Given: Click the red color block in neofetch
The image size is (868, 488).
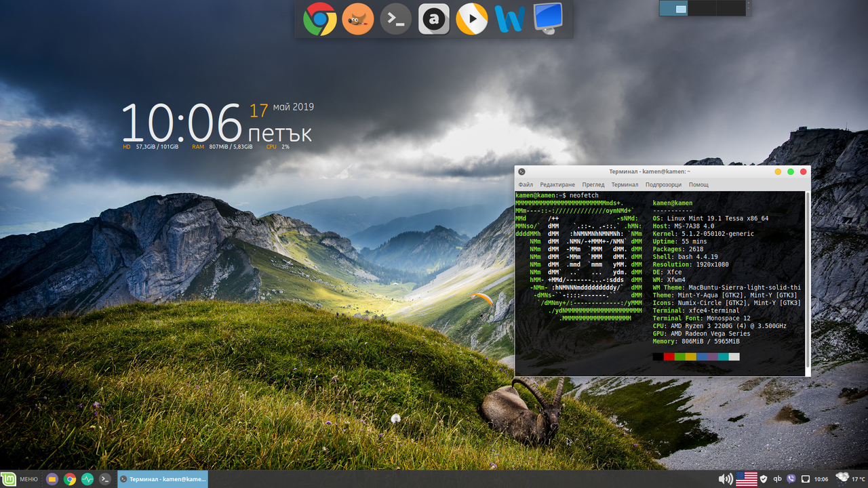Looking at the screenshot, I should point(669,357).
